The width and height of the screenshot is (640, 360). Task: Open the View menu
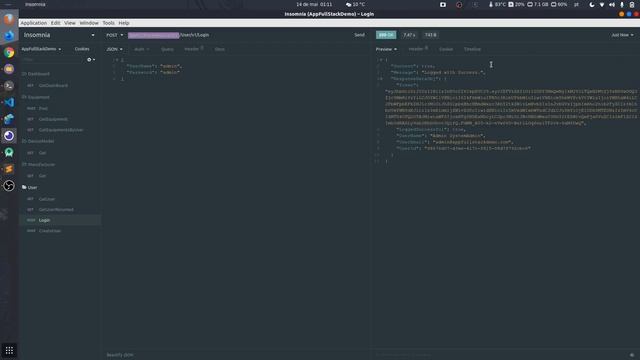tap(70, 23)
